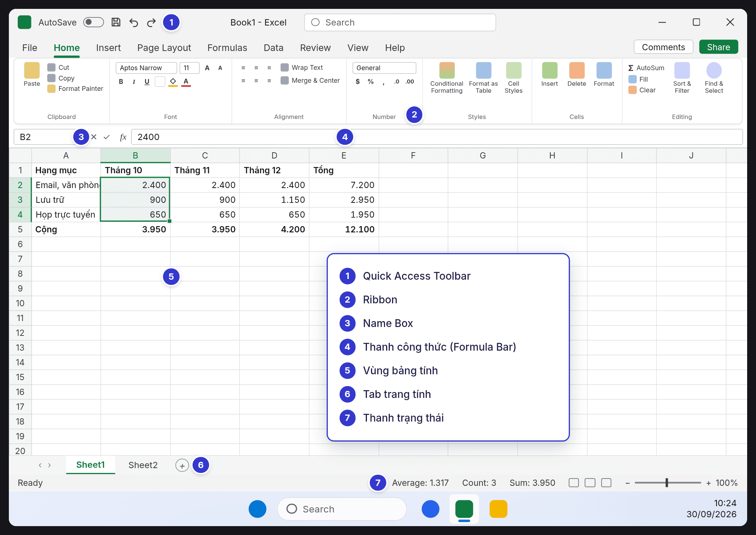The width and height of the screenshot is (756, 535).
Task: Switch to the Formulas tab
Action: [227, 48]
